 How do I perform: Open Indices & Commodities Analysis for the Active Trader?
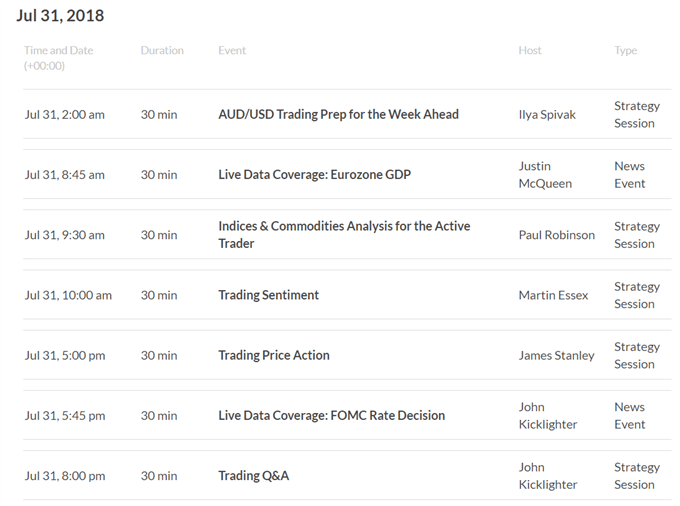(344, 235)
